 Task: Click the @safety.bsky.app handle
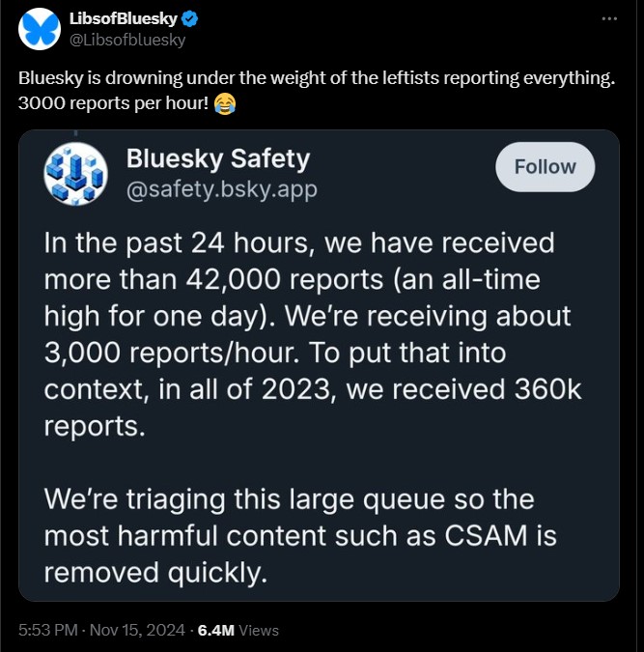tap(222, 189)
